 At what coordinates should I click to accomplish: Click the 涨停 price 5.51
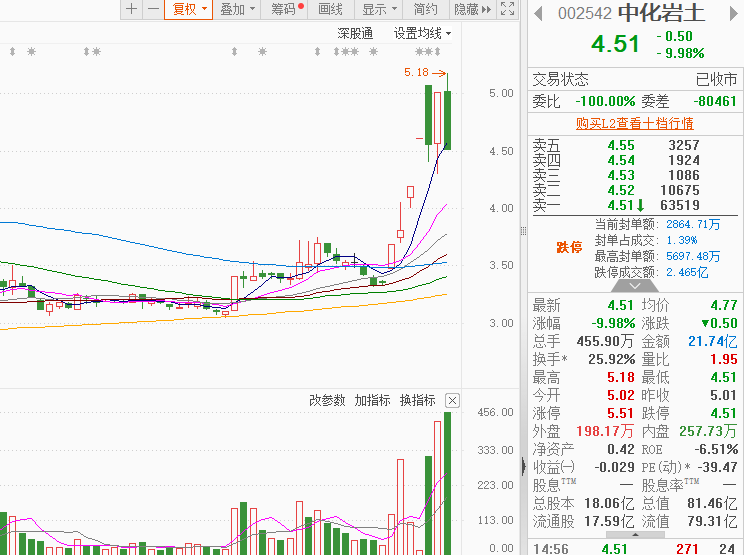621,414
